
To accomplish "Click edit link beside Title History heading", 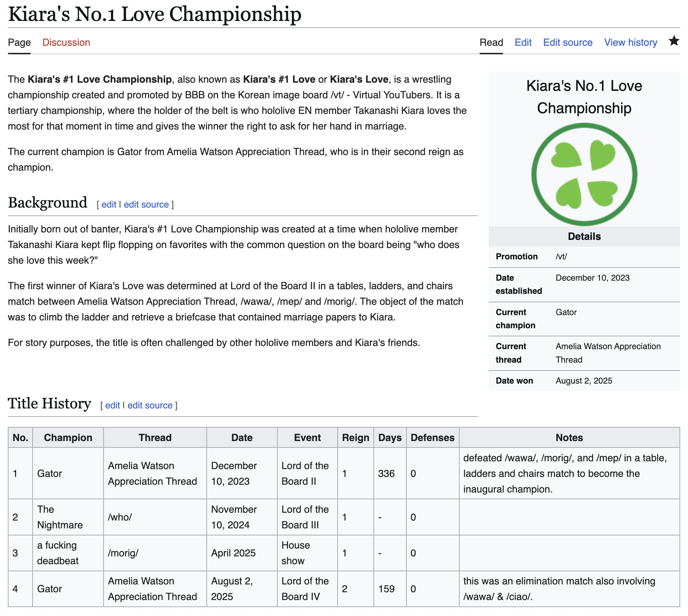I will [112, 406].
